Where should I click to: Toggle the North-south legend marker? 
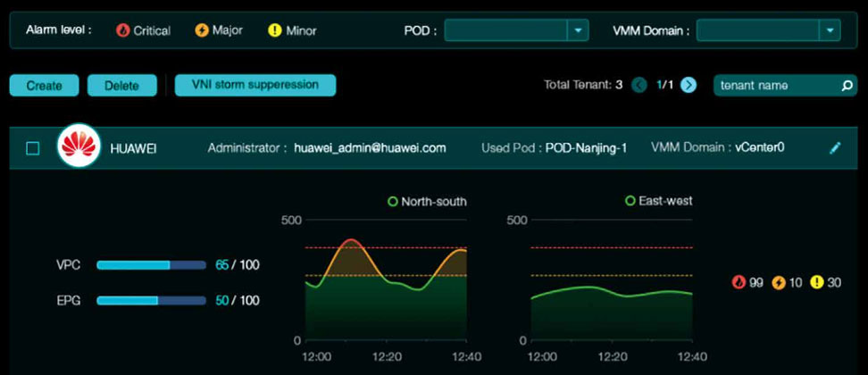pos(393,202)
